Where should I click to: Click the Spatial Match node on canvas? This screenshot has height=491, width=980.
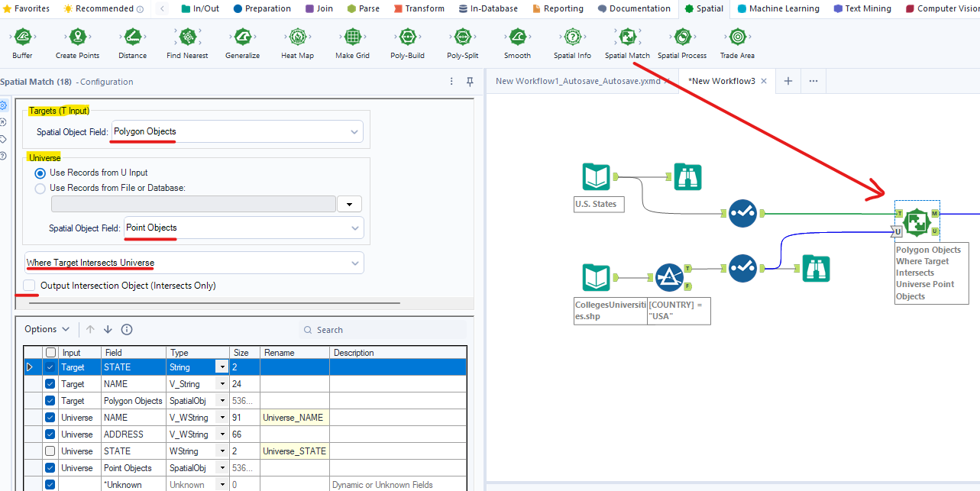[x=916, y=222]
